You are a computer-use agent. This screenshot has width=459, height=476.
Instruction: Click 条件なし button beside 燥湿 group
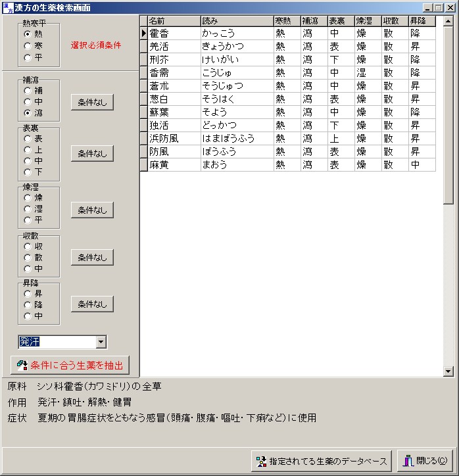click(x=92, y=210)
